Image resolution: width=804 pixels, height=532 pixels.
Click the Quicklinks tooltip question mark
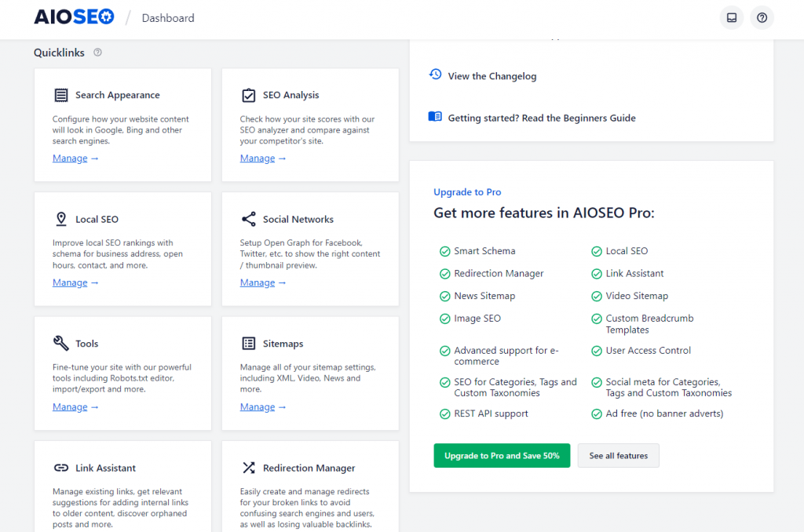96,53
